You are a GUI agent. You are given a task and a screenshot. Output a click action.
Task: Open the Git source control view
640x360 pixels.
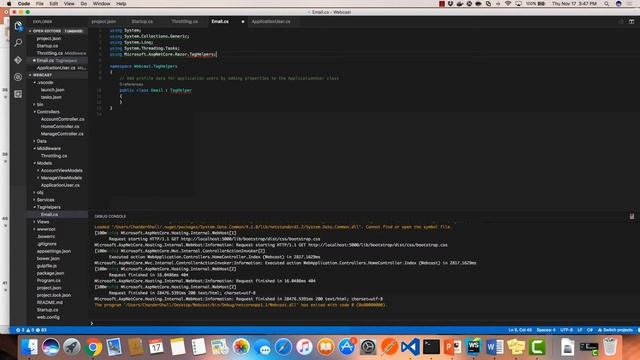18,60
